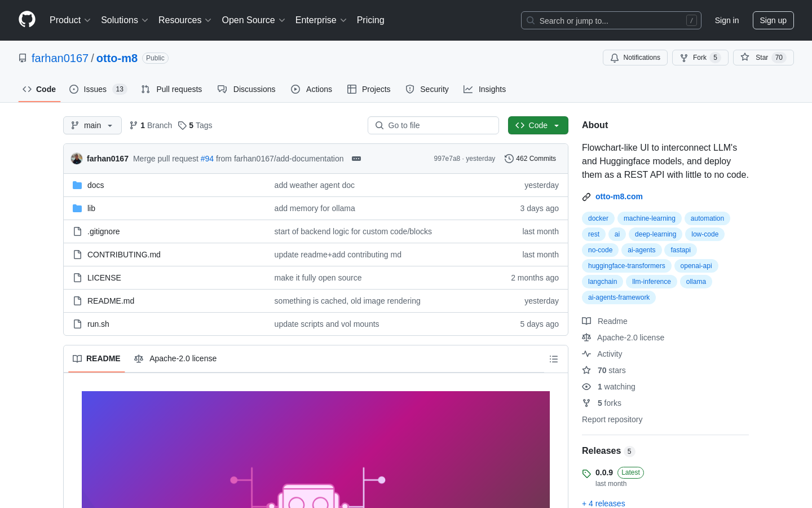Open the Readme sidebar link
812x508 pixels.
click(x=604, y=321)
